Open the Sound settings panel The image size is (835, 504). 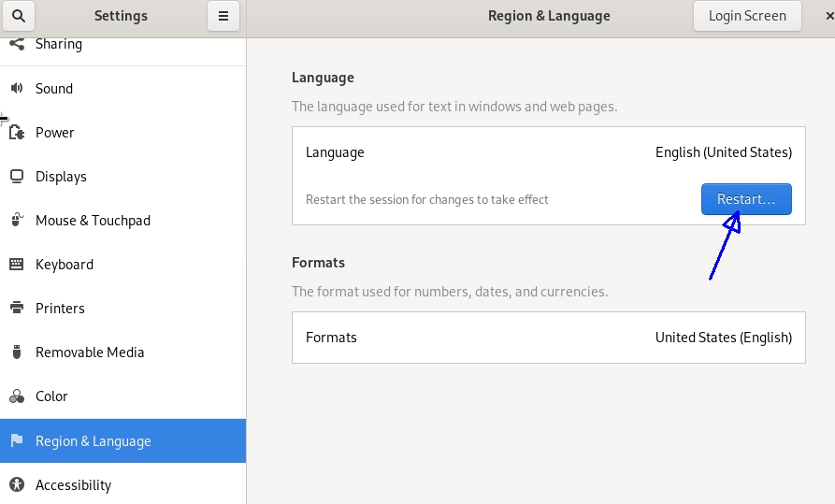tap(54, 89)
